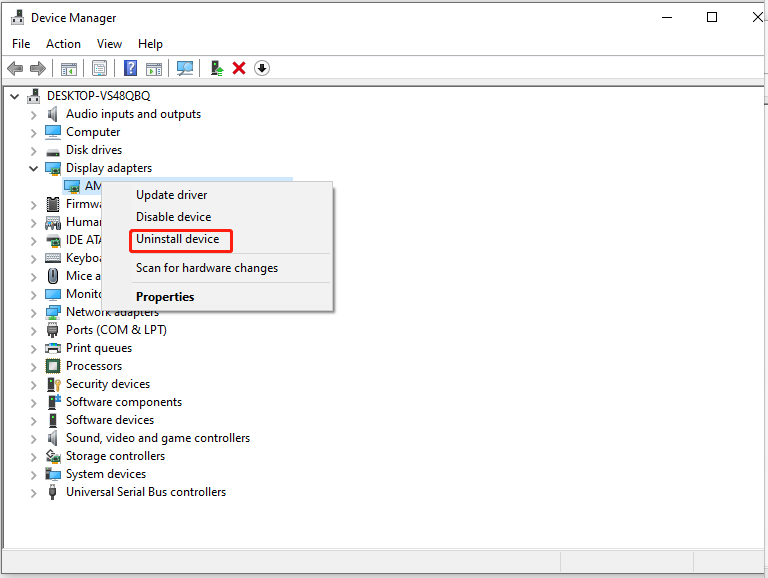Image resolution: width=768 pixels, height=578 pixels.
Task: Expand the Universal Serial Bus controllers node
Action: click(x=34, y=492)
